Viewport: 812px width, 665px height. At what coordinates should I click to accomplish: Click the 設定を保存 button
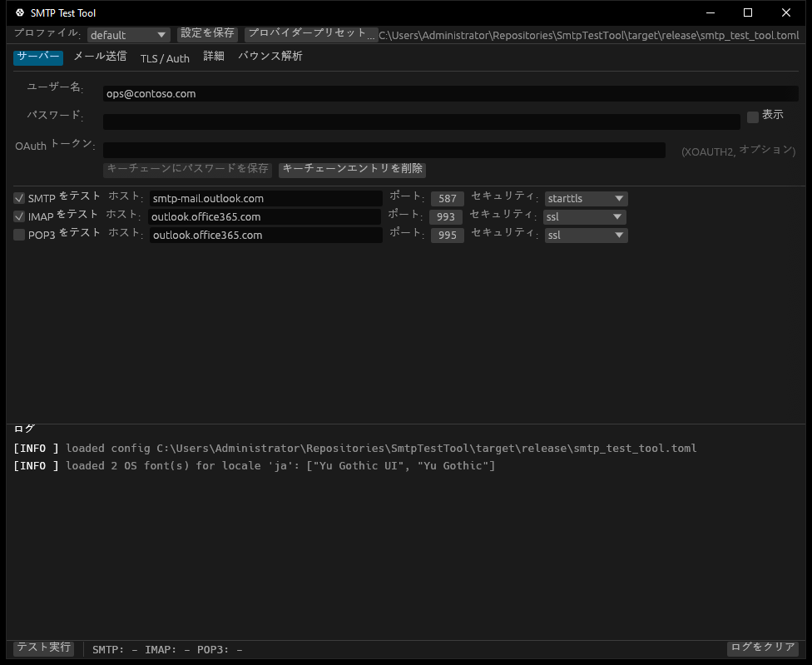click(207, 33)
